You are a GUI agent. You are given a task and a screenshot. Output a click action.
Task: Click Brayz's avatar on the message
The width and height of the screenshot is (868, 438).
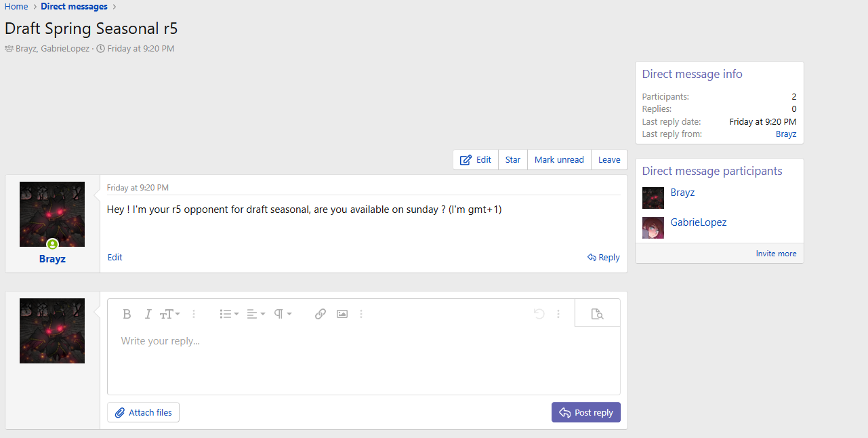tap(52, 214)
